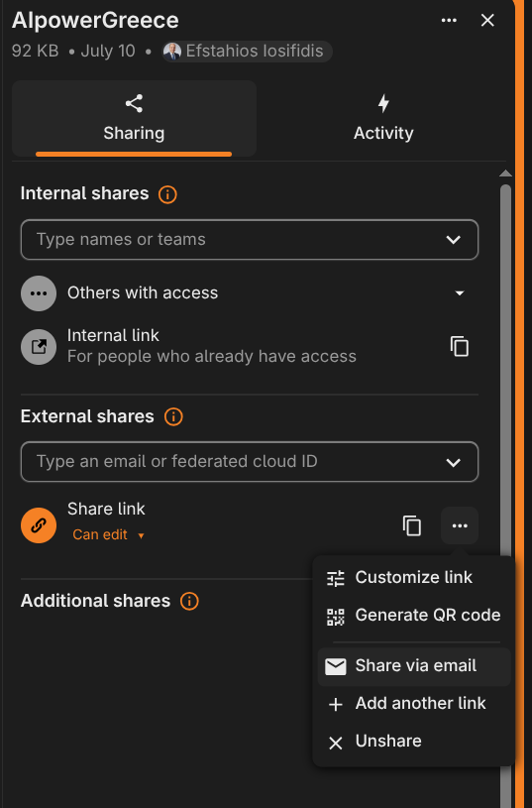532x808 pixels.
Task: Select Generate QR code
Action: coord(414,616)
